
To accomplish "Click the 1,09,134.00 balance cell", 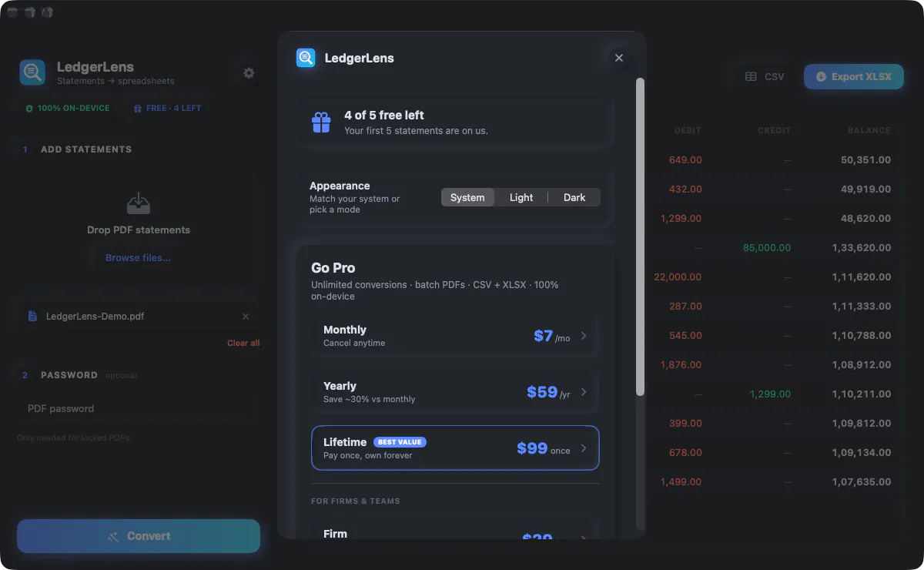I will tap(862, 453).
